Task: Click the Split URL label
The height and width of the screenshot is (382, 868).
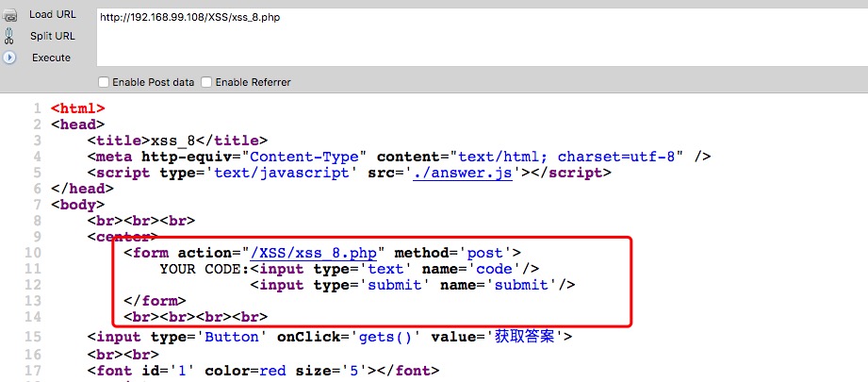Action: pyautogui.click(x=53, y=36)
